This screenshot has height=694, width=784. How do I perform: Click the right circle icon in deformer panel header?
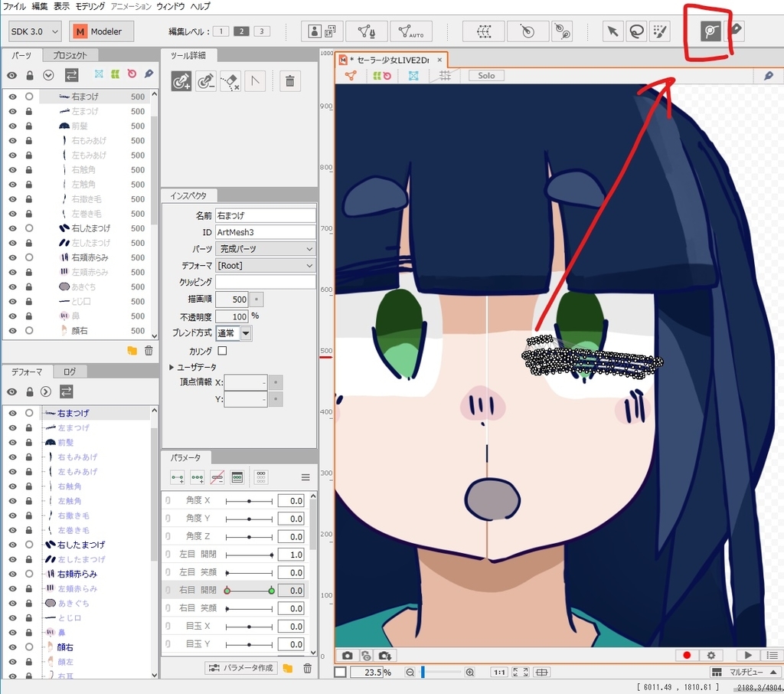(45, 391)
